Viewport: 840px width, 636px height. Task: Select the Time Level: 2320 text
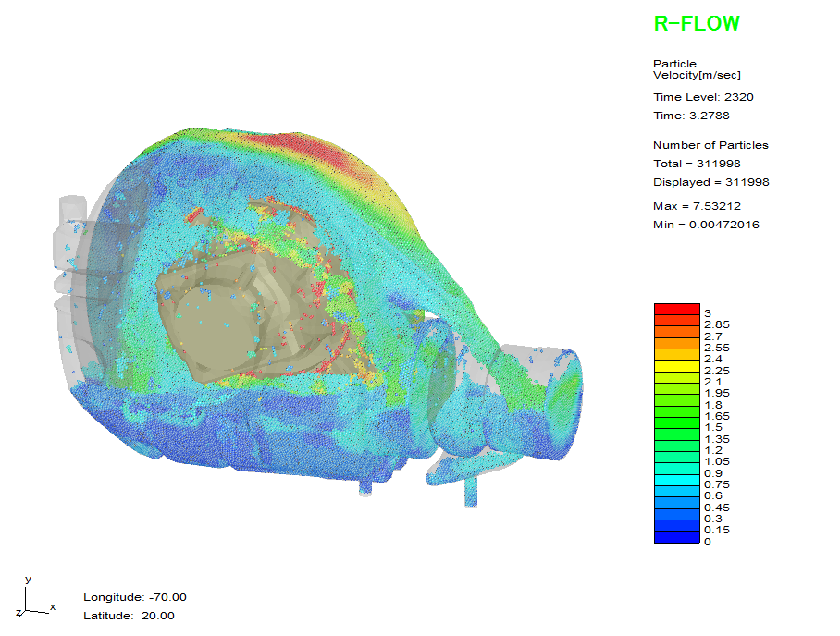point(697,97)
